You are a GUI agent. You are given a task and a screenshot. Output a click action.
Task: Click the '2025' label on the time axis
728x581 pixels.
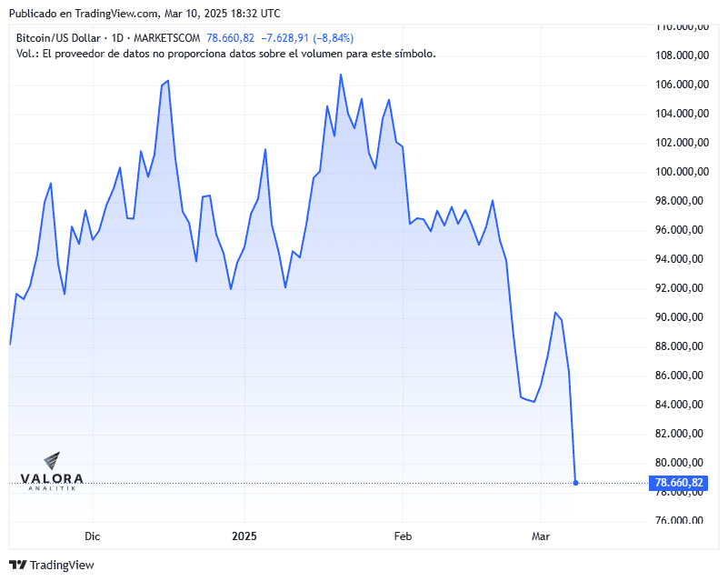pyautogui.click(x=244, y=536)
